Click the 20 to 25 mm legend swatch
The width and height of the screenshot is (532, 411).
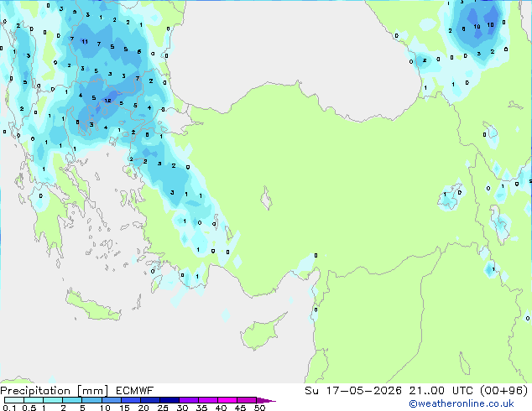pyautogui.click(x=150, y=400)
